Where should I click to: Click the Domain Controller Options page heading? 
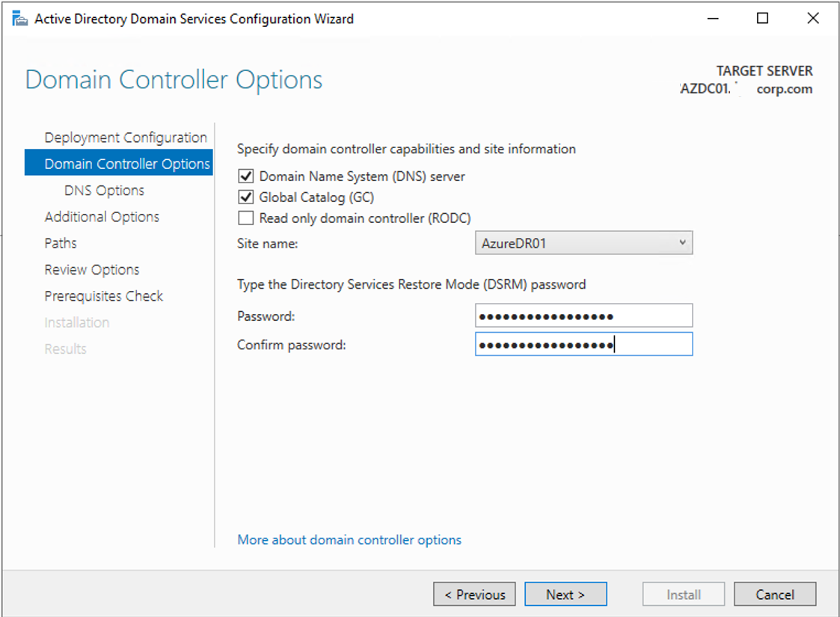[174, 80]
